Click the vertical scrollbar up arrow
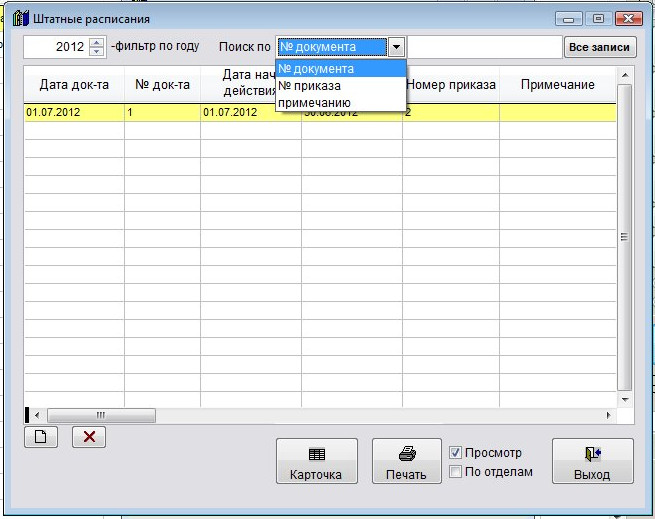Screen dimensions: 655x519 point(625,75)
